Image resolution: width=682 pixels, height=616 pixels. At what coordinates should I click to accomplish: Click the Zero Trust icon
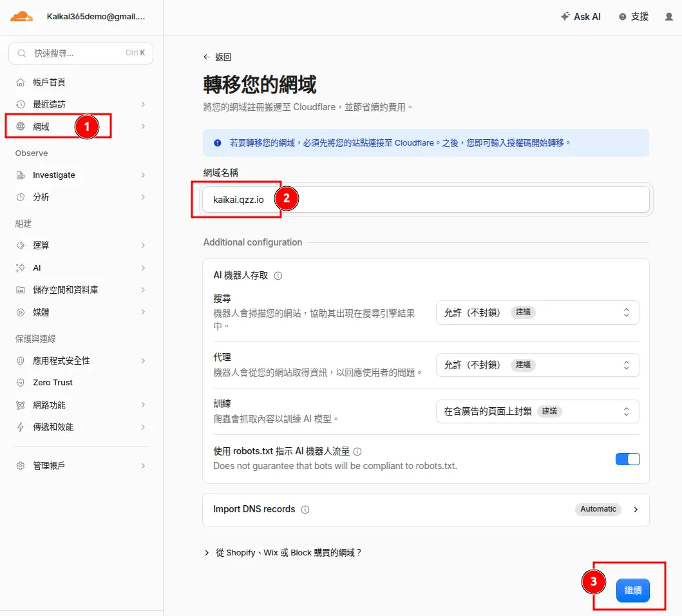tap(21, 383)
